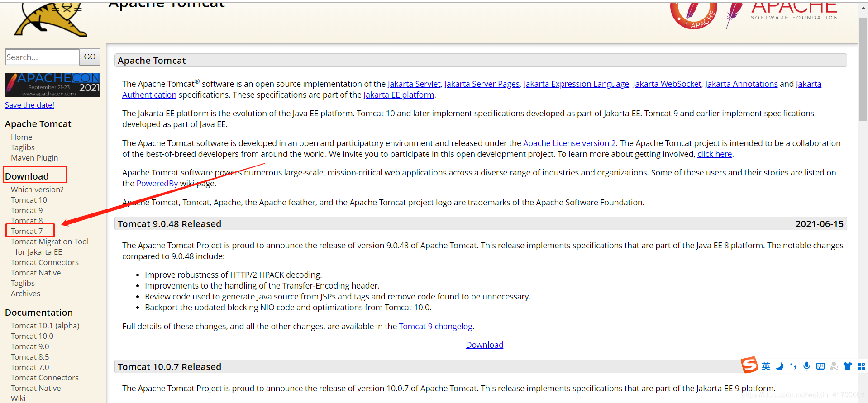The height and width of the screenshot is (403, 868).
Task: Open Maven Plugin sidebar link
Action: point(34,158)
